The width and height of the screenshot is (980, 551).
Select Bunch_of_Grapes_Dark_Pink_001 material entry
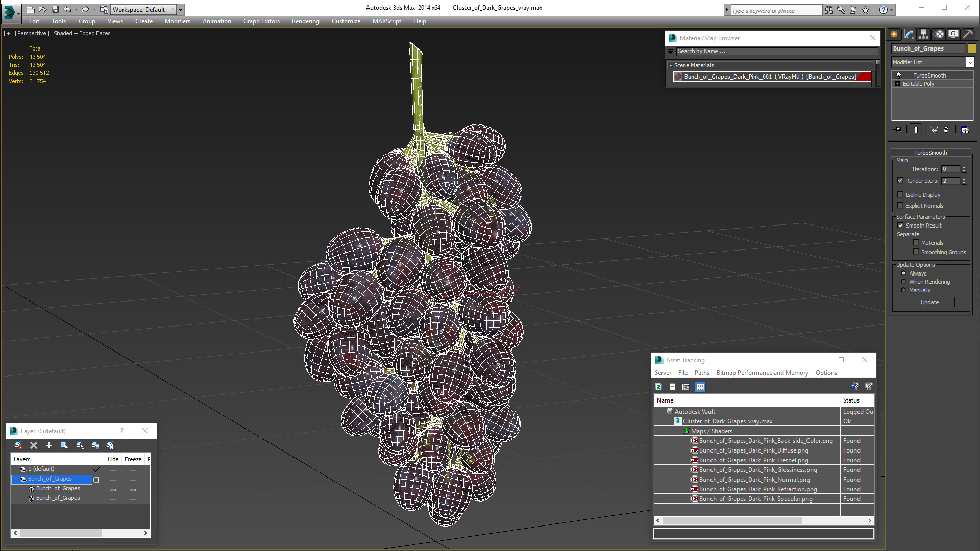(x=772, y=77)
